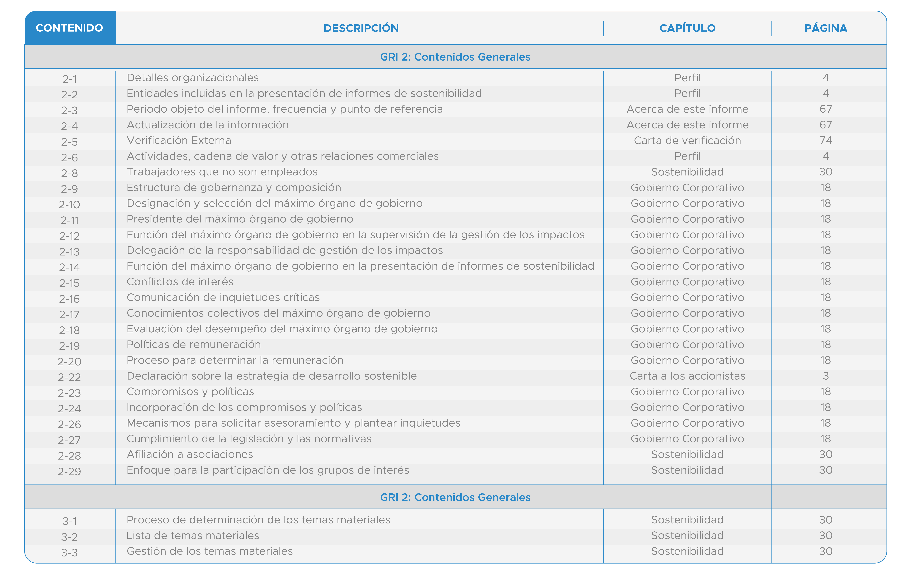Click page 67 in row 2-4
The width and height of the screenshot is (918, 588).
click(826, 125)
